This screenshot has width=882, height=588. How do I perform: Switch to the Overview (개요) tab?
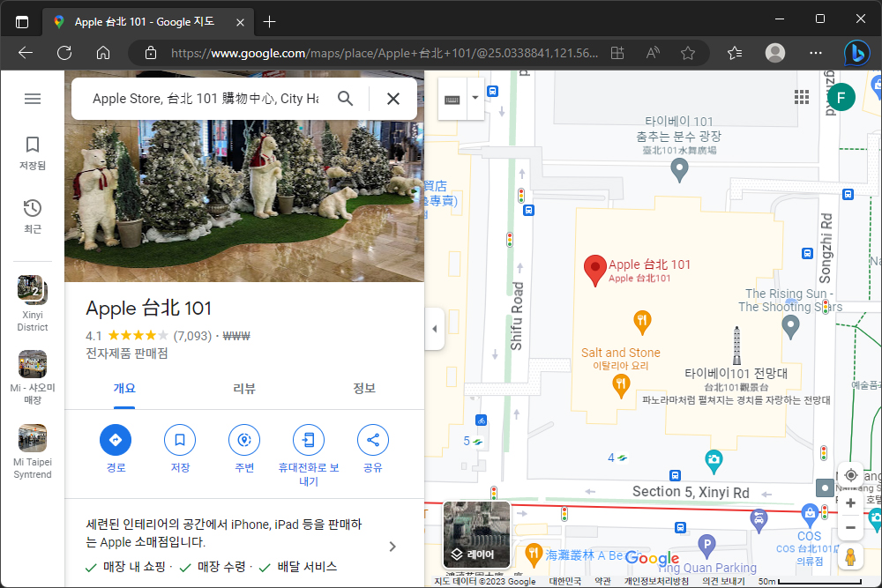click(x=124, y=389)
